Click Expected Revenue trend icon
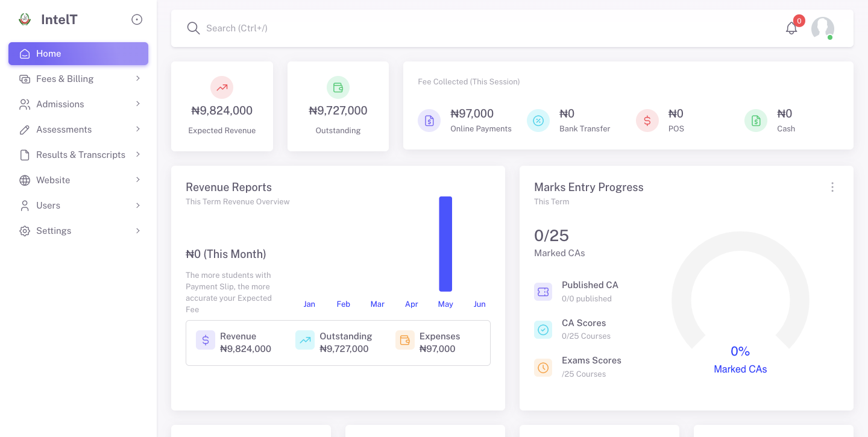This screenshot has width=868, height=437. point(222,87)
